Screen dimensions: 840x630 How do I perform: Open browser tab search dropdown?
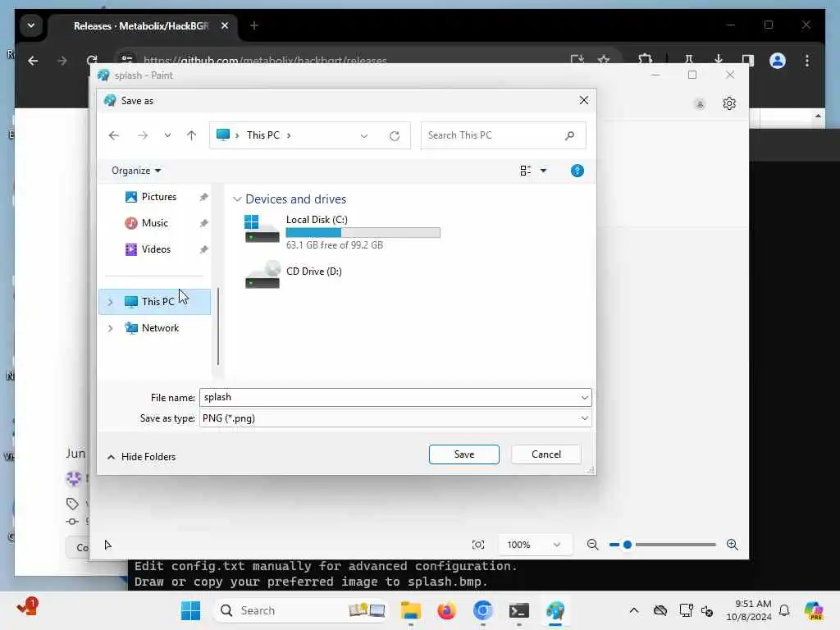tap(31, 25)
